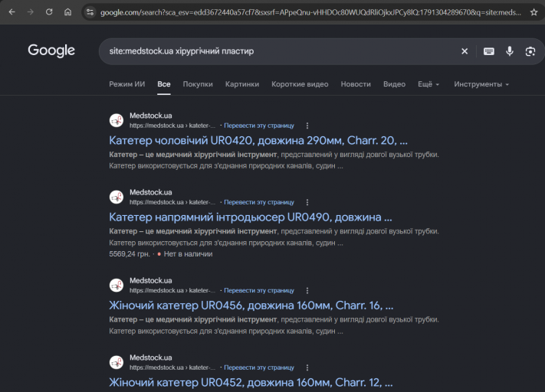
Task: Open site information icon in address bar
Action: [90, 12]
